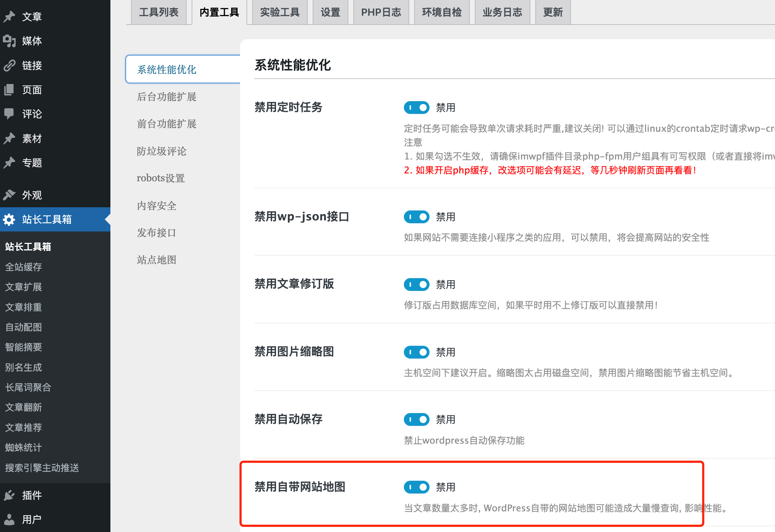The width and height of the screenshot is (775, 532).
Task: Open the 环境自检 tab
Action: click(x=442, y=12)
